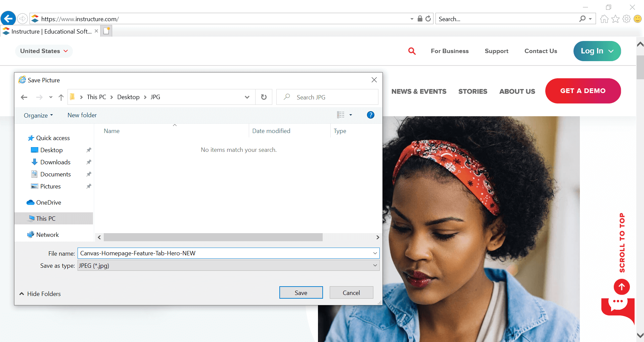This screenshot has height=342, width=644.
Task: Click the page refresh icon in address bar
Action: click(428, 19)
